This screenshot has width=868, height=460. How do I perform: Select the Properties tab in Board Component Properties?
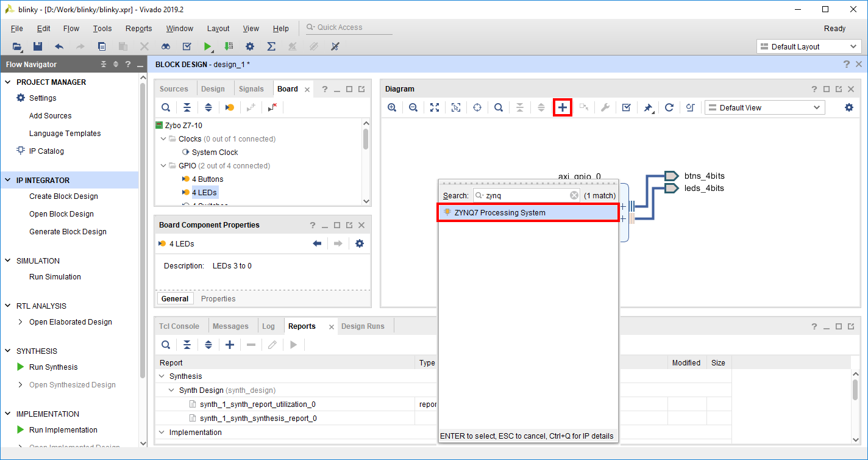218,299
